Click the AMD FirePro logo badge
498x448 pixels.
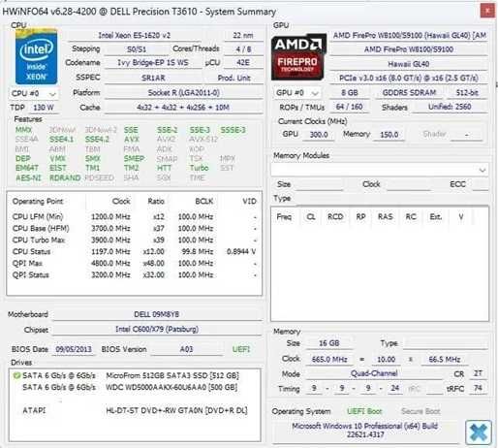coord(298,57)
